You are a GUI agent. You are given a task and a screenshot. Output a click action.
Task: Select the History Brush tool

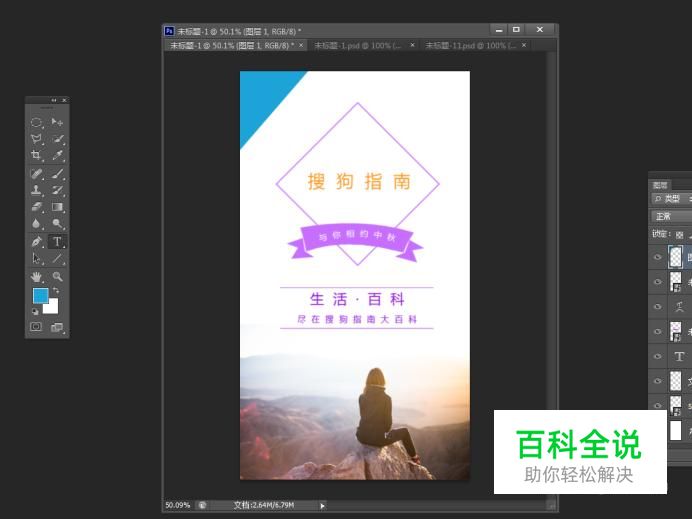pyautogui.click(x=57, y=190)
